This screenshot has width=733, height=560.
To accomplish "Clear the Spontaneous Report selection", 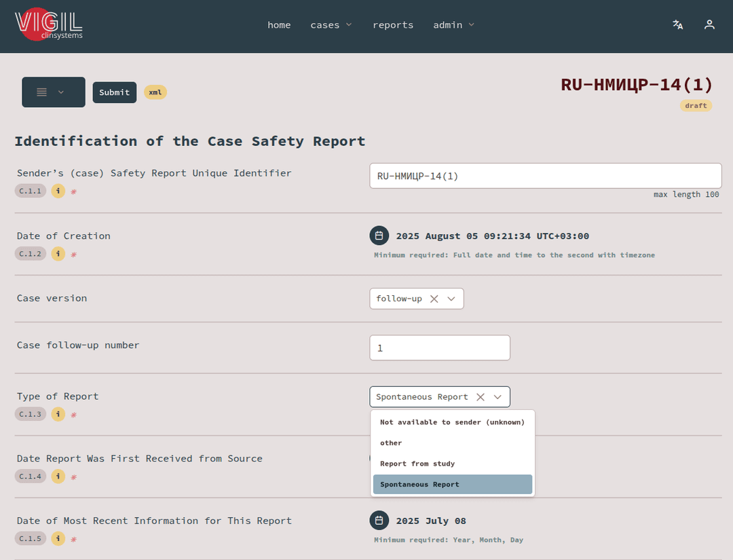I will pyautogui.click(x=480, y=397).
